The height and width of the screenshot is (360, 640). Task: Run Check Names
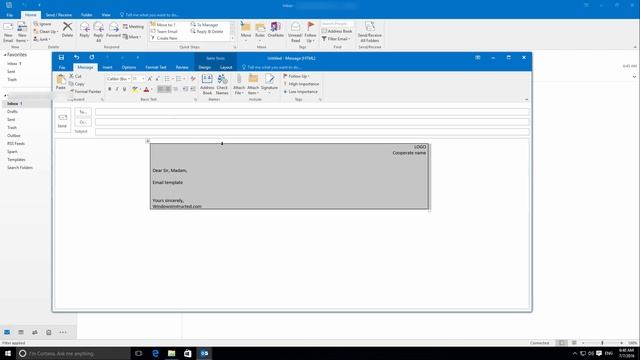click(x=222, y=84)
